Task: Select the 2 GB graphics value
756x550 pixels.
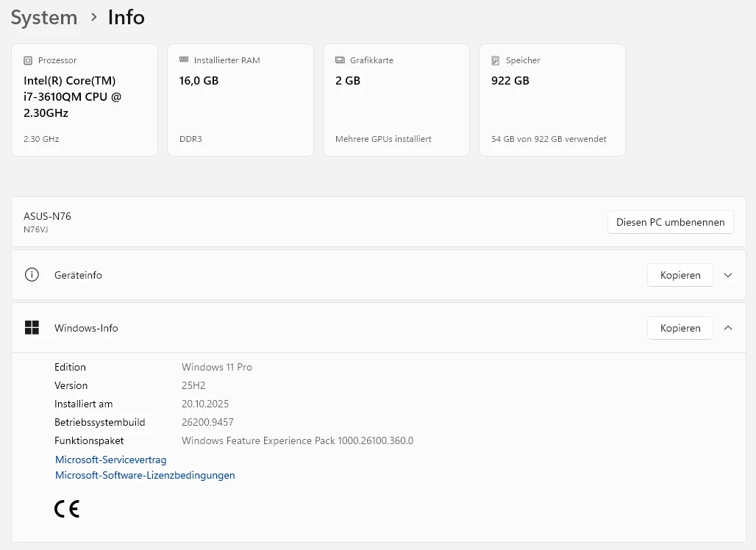Action: tap(348, 80)
